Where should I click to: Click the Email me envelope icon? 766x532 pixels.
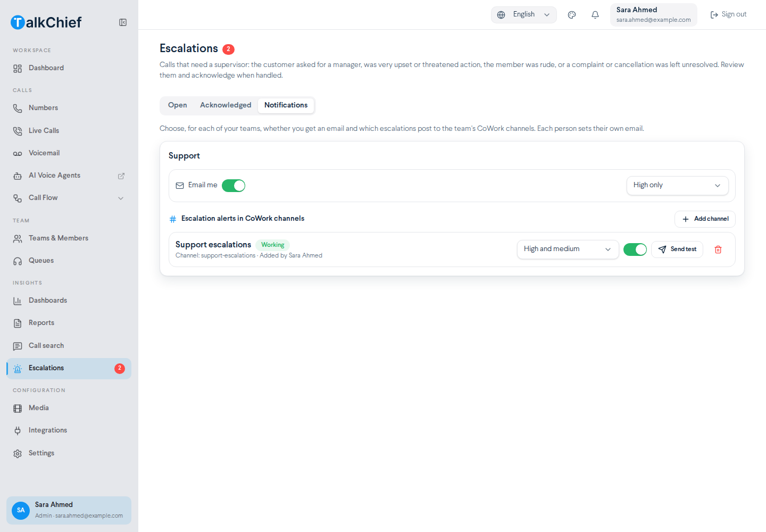coord(180,186)
